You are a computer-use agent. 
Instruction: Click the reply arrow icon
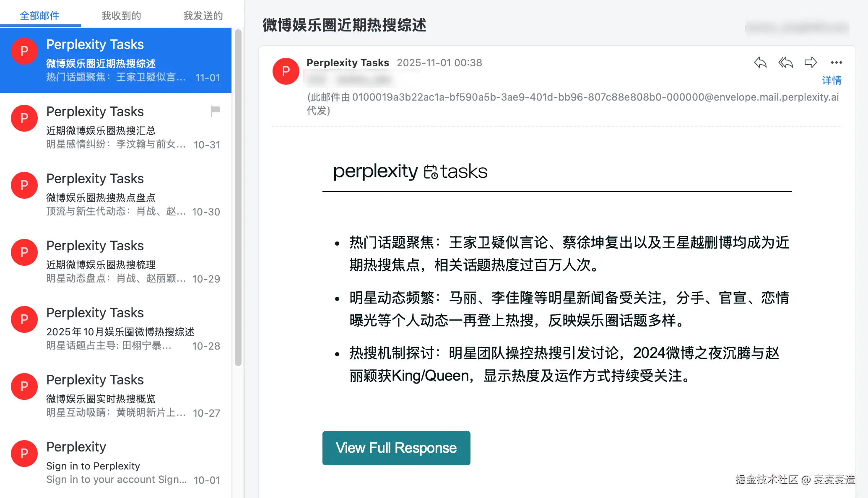[760, 63]
